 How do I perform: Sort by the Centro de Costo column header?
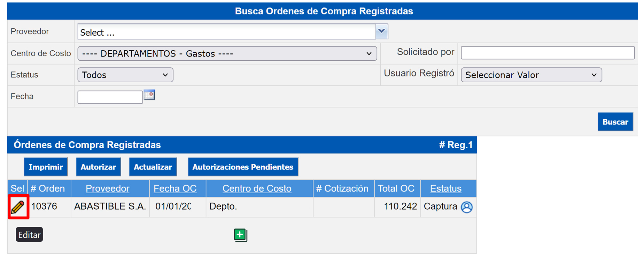point(257,188)
